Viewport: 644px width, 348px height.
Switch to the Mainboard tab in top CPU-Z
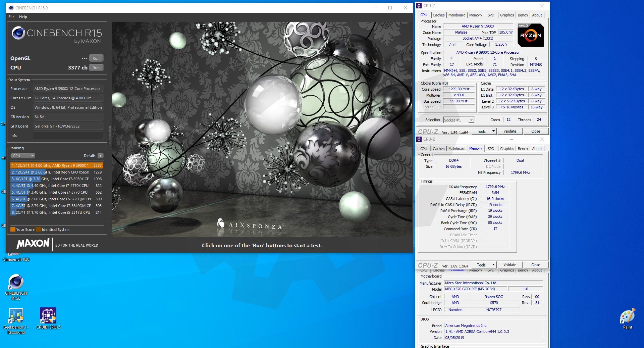[457, 15]
